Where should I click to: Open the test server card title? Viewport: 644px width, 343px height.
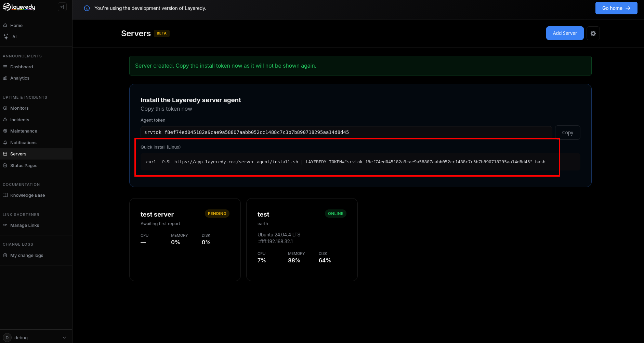(x=157, y=215)
